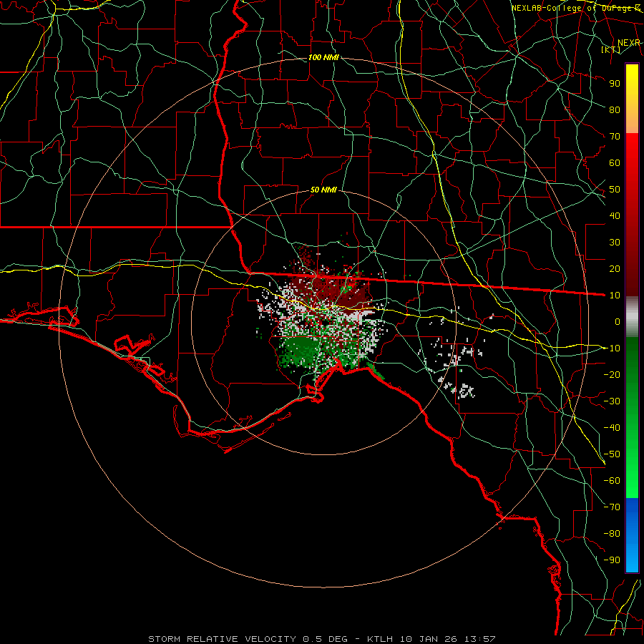The image size is (644, 644).
Task: Click the 'STORM RELATIVE VELOCITY 0.5 DEG' caption
Action: point(248,639)
